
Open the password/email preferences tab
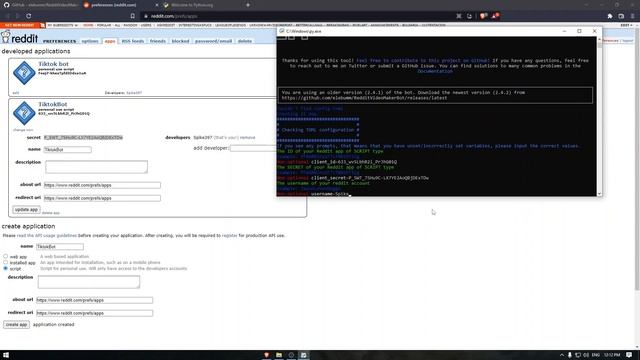click(213, 41)
